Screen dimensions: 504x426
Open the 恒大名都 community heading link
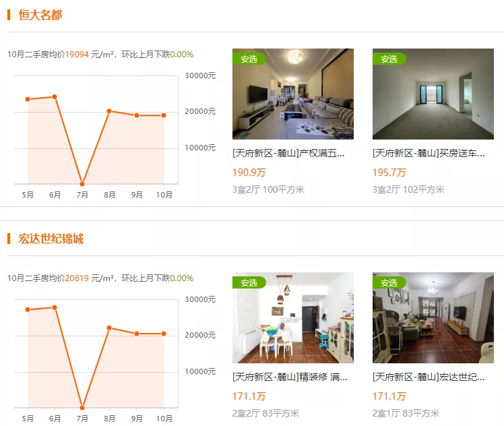click(x=40, y=15)
